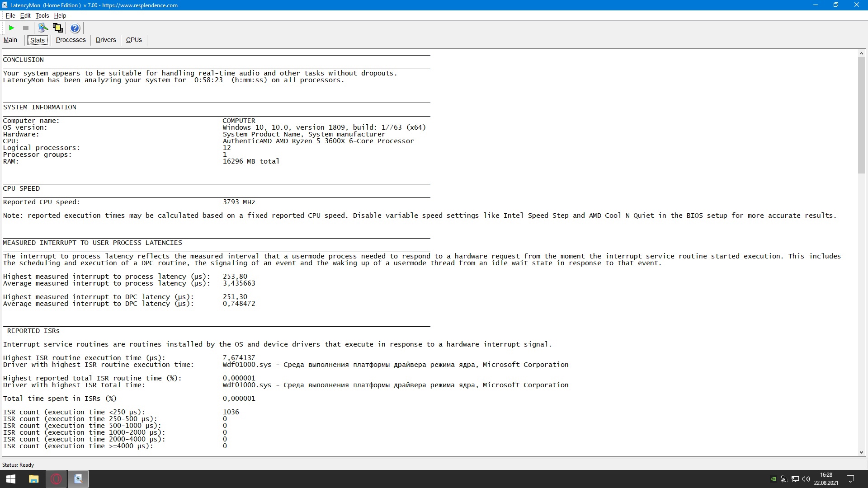Image resolution: width=868 pixels, height=488 pixels.
Task: Click the Total time spent in ISRs label
Action: pyautogui.click(x=60, y=399)
